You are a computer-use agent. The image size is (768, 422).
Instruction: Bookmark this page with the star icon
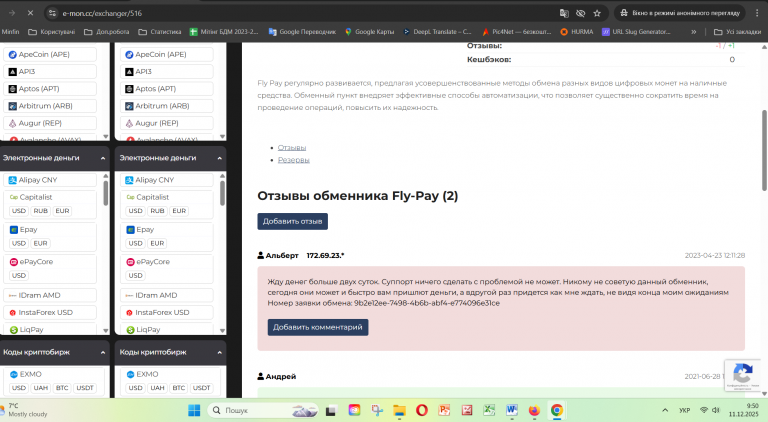pyautogui.click(x=597, y=13)
